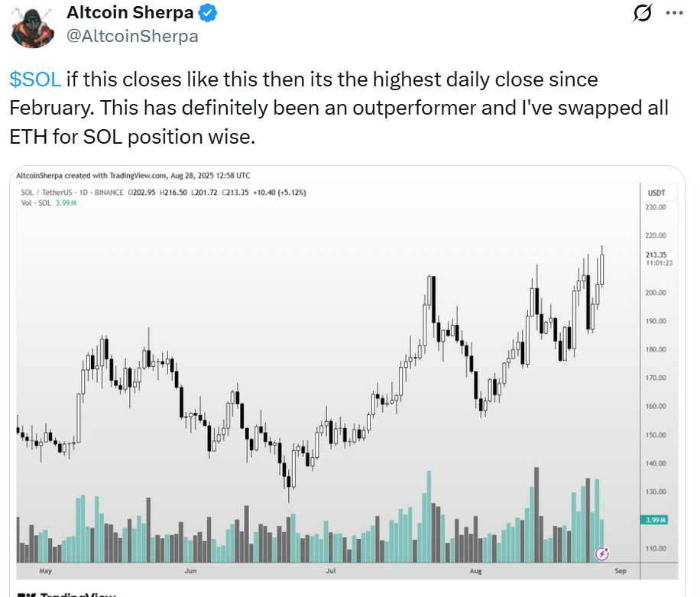Click the 200.00 price axis label
Screen dimensions: 700x597
click(x=656, y=293)
